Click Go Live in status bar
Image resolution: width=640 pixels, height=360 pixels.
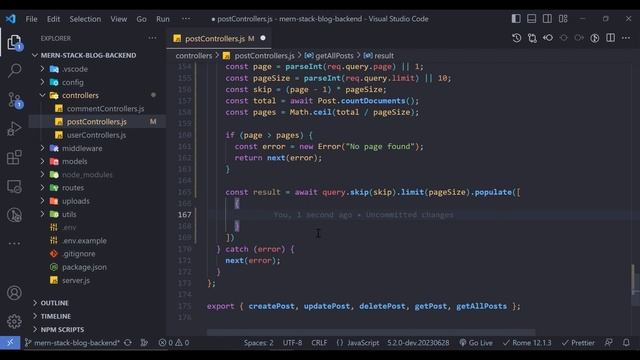click(476, 342)
